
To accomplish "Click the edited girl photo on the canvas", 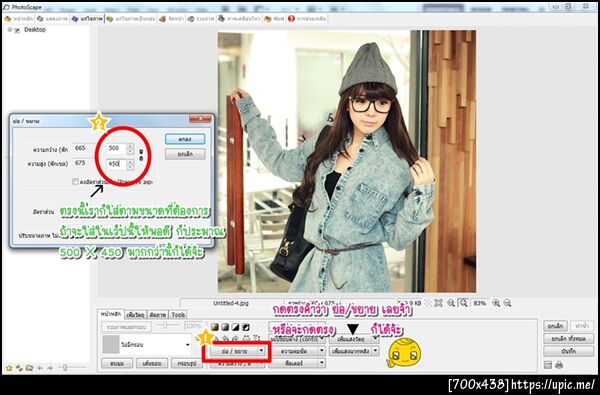I will pos(347,162).
